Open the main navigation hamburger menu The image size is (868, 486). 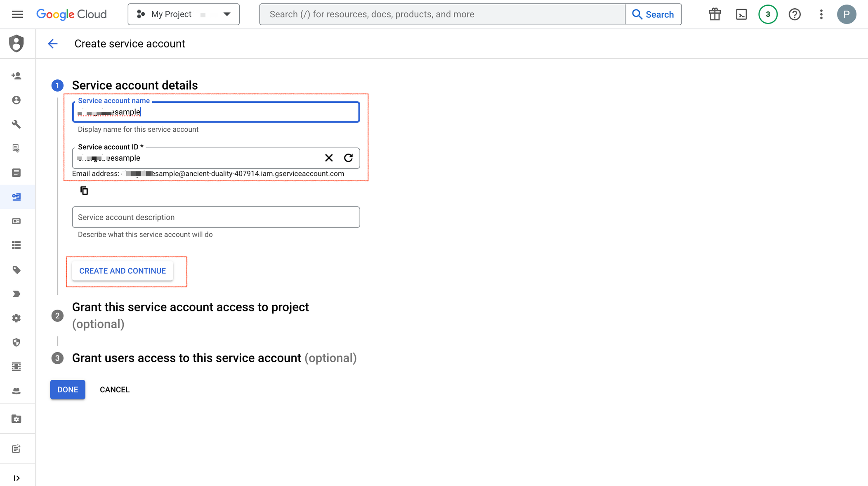coord(17,14)
